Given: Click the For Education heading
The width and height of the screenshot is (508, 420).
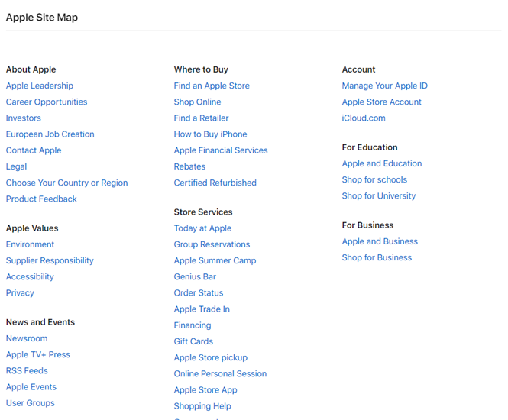Looking at the screenshot, I should 370,147.
